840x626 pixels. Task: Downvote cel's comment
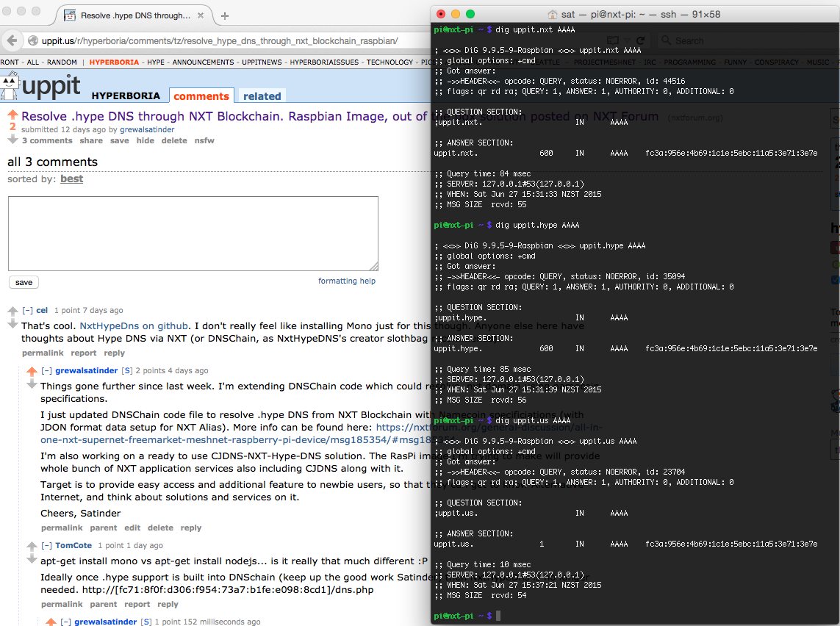point(12,324)
